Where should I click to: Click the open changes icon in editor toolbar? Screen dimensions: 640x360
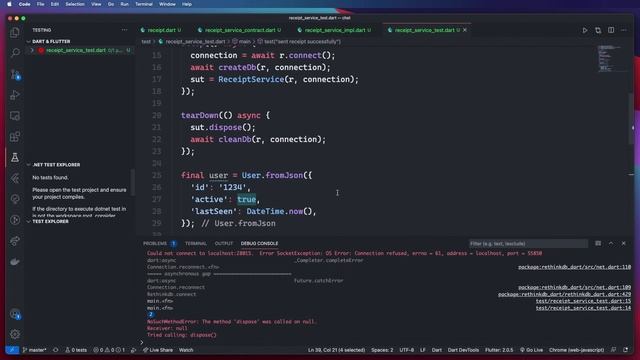[x=598, y=30]
